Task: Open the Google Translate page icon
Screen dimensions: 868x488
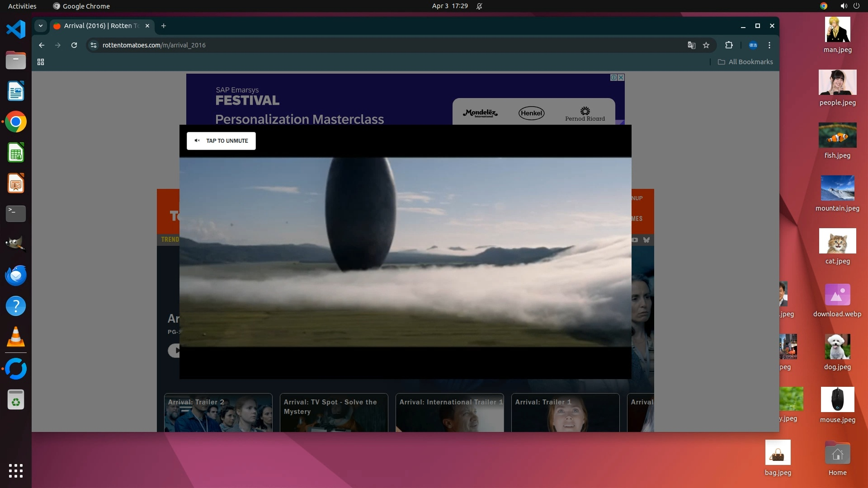Action: [691, 45]
